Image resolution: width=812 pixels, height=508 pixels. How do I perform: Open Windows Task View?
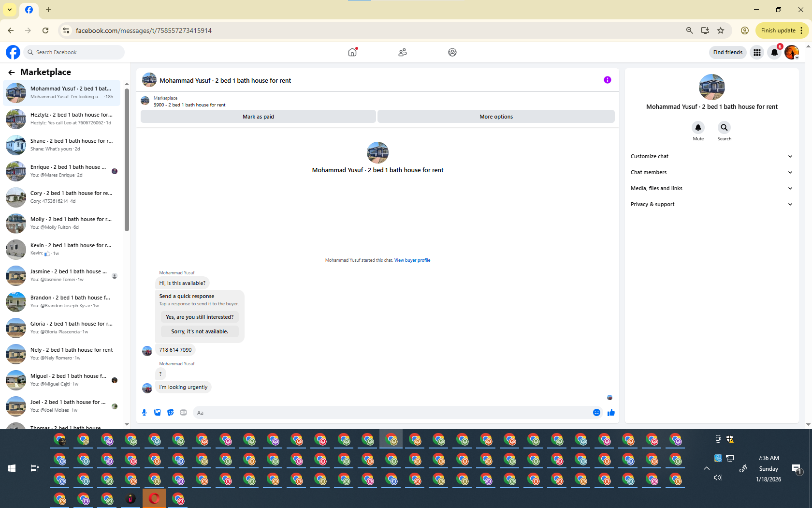(35, 468)
